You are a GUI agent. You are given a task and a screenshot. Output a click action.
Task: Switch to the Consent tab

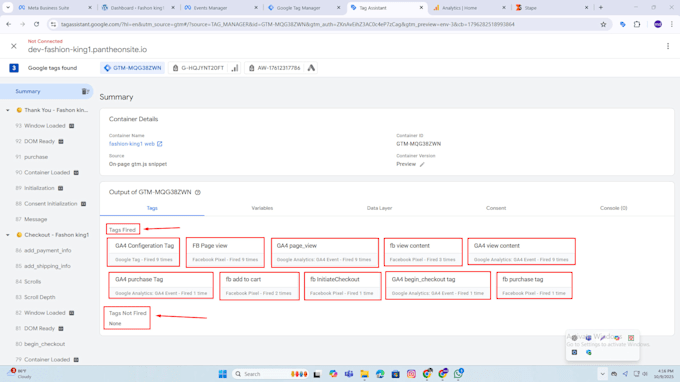pyautogui.click(x=496, y=208)
